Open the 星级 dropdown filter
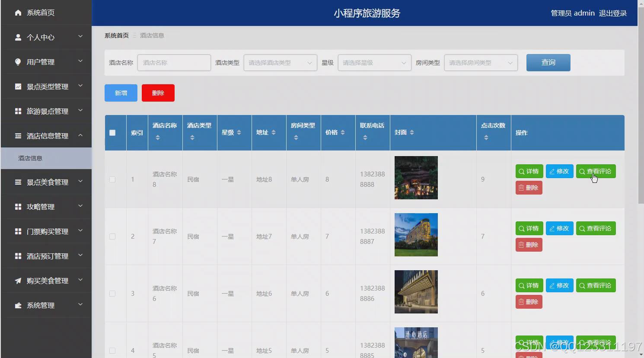 point(374,63)
